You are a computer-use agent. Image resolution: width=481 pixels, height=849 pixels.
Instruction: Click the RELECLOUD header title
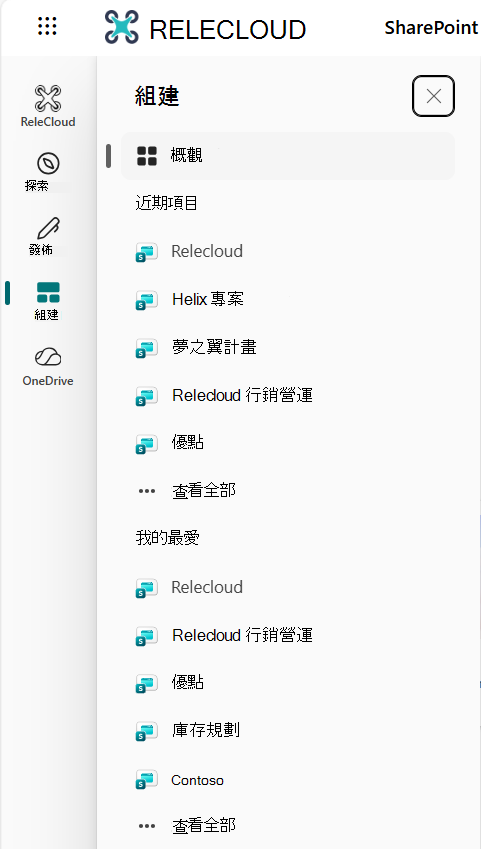[228, 30]
